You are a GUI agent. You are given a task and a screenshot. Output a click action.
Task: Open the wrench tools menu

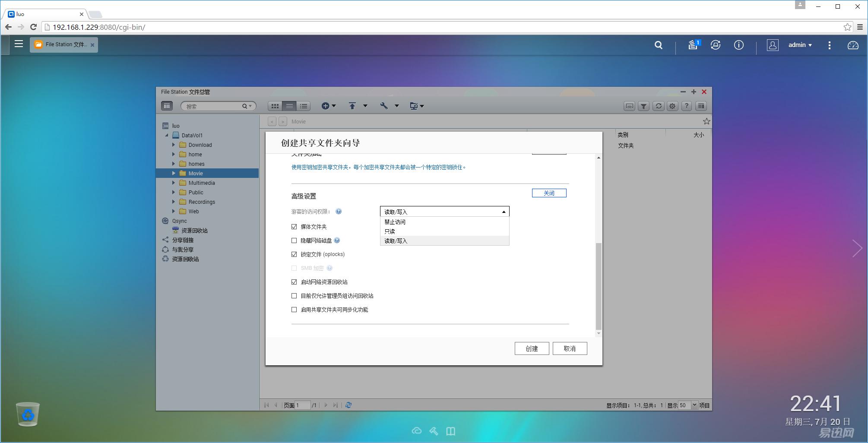(x=389, y=106)
